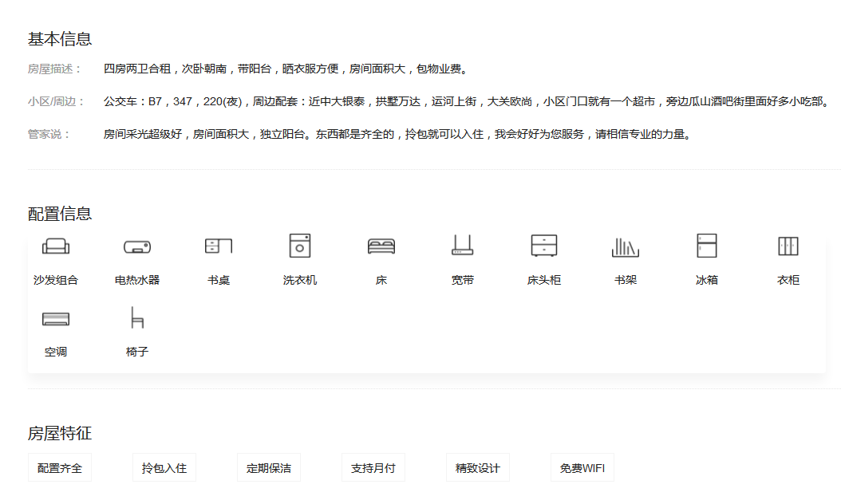Click the 房屋特征 section heading
The image size is (841, 504).
click(60, 434)
